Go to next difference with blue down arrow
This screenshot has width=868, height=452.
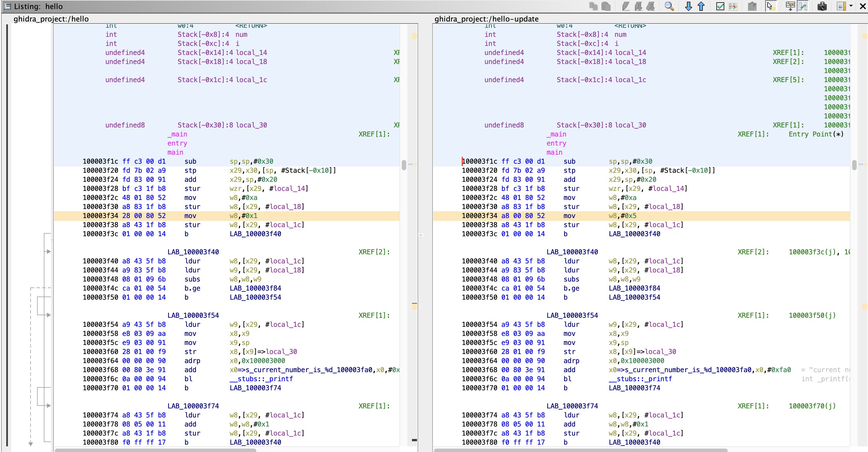[x=688, y=7]
